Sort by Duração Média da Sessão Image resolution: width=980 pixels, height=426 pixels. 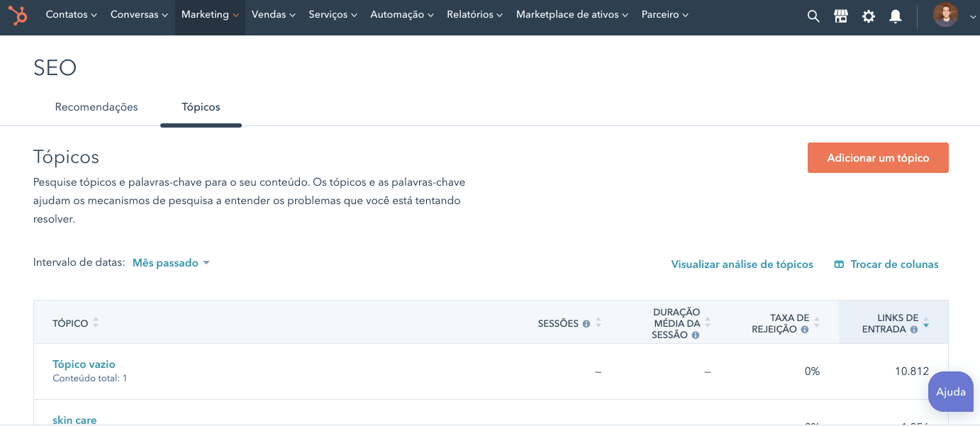tap(707, 323)
